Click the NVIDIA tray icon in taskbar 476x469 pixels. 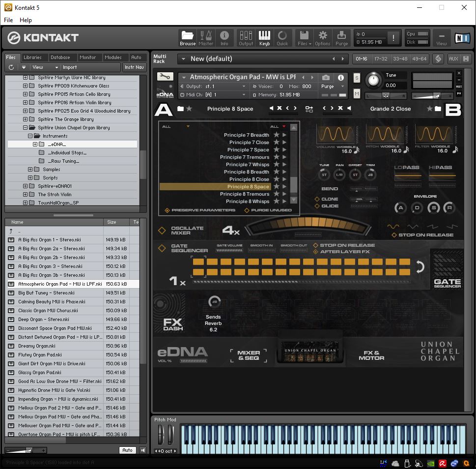click(x=430, y=464)
